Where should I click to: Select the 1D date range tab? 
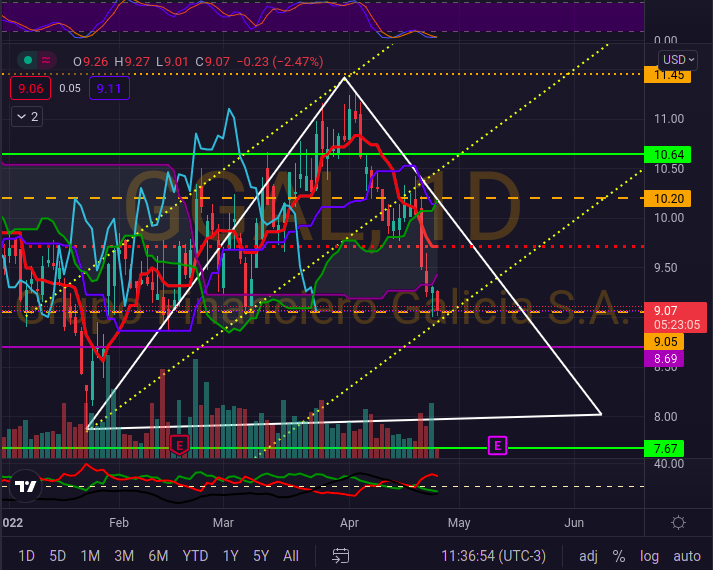coord(26,555)
